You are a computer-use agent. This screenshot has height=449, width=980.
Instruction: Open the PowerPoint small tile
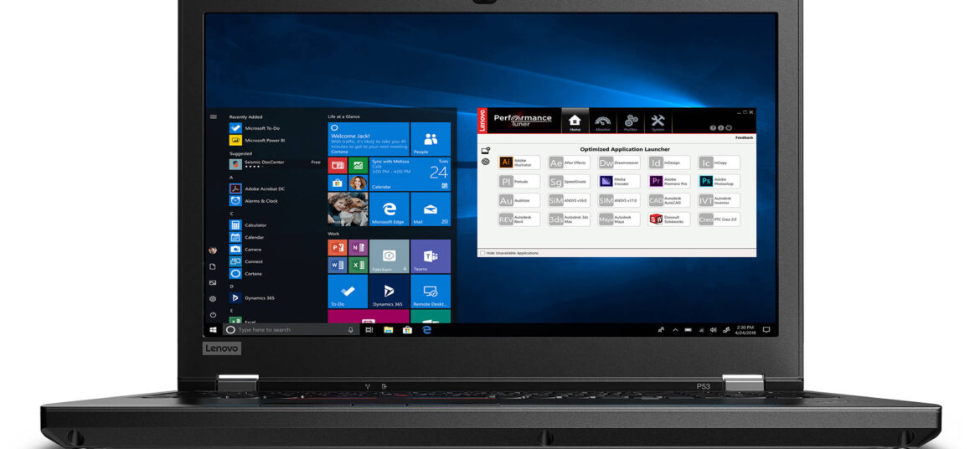pyautogui.click(x=338, y=248)
